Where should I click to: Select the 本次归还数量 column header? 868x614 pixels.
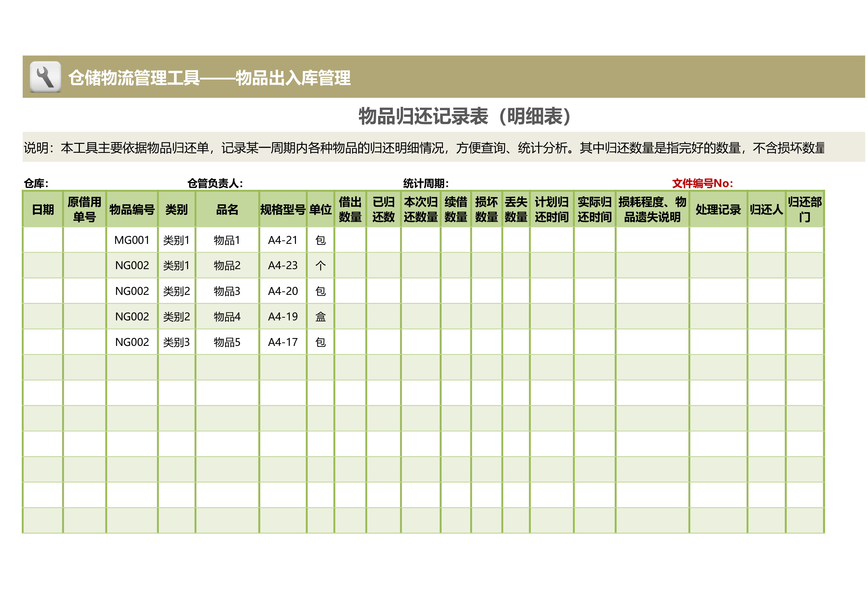click(421, 209)
